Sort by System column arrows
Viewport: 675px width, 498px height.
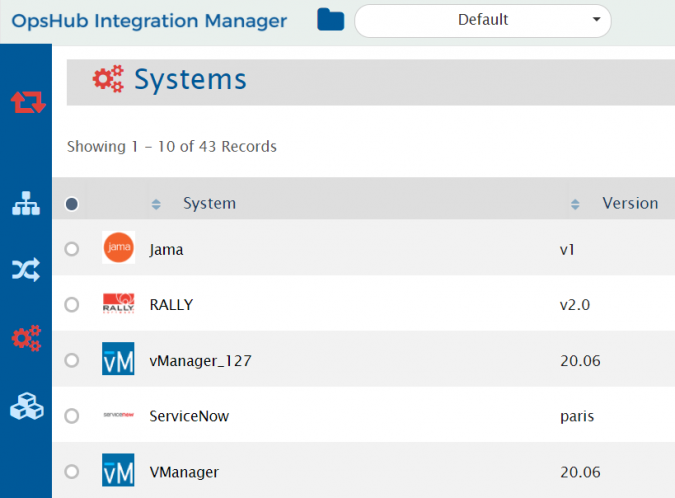(156, 204)
